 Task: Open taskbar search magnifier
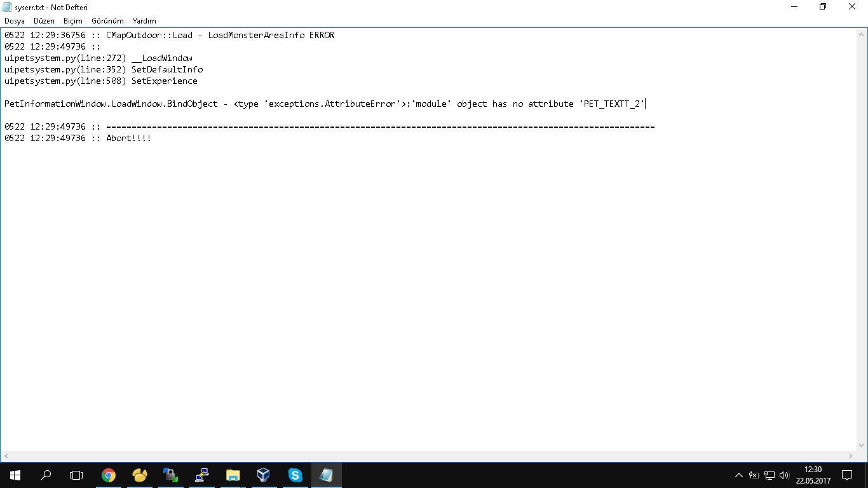click(x=46, y=475)
